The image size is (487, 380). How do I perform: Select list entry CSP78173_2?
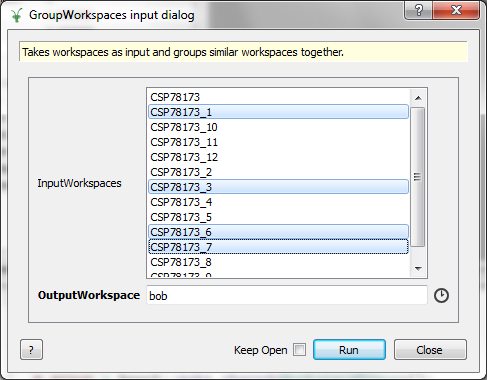pos(279,172)
